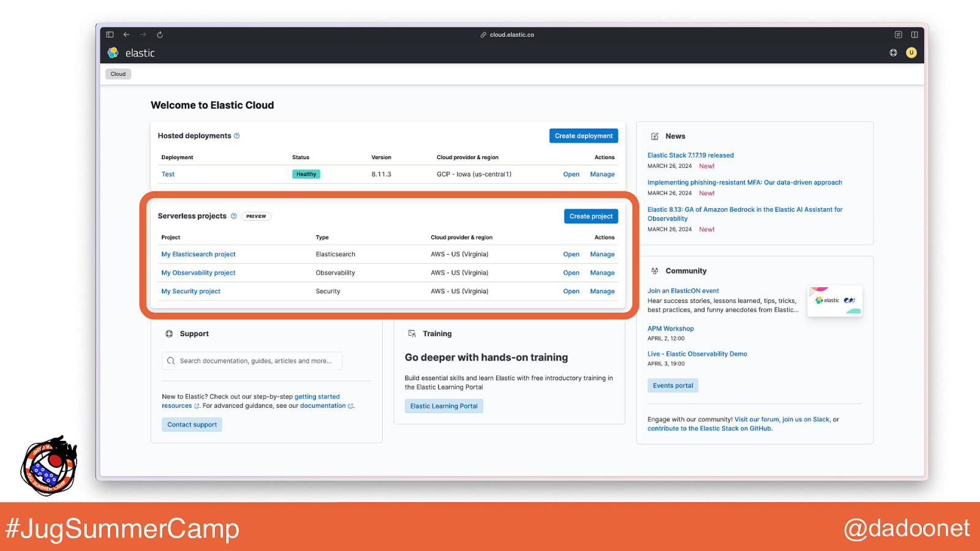Go forward with the browser forward arrow
The image size is (980, 551).
pyautogui.click(x=143, y=35)
